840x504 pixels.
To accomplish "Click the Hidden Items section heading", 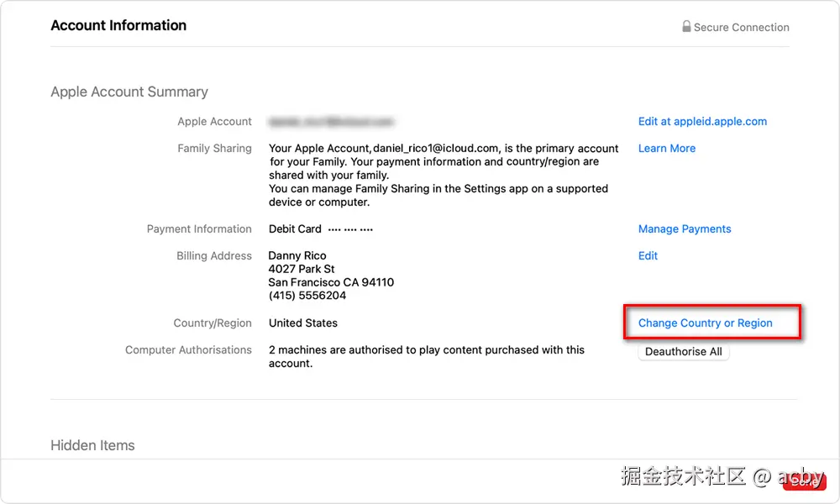I will pyautogui.click(x=92, y=445).
